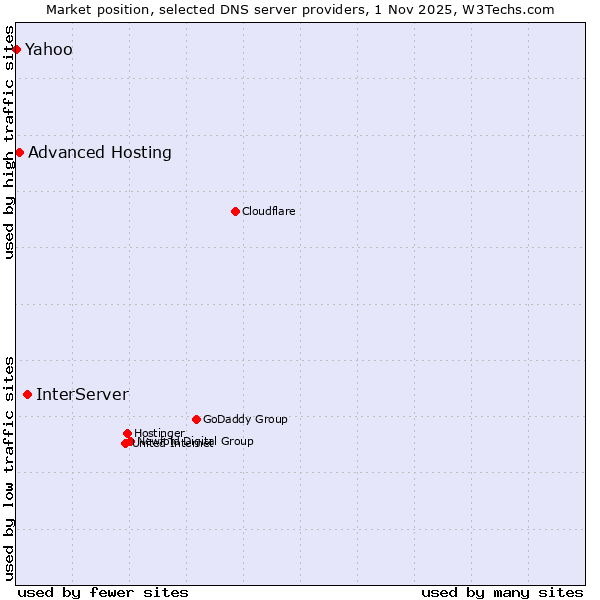The width and height of the screenshot is (600, 600).
Task: Open the Advanced Hosting label
Action: (x=100, y=152)
